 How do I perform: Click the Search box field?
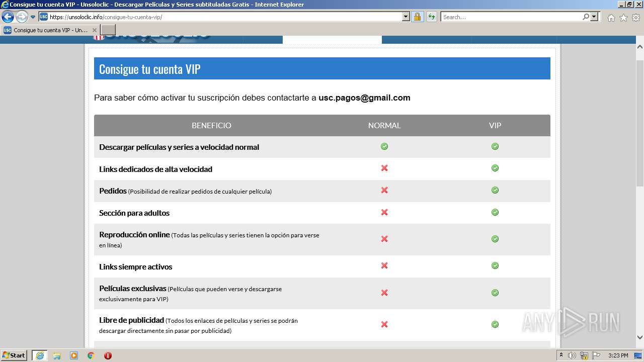511,17
